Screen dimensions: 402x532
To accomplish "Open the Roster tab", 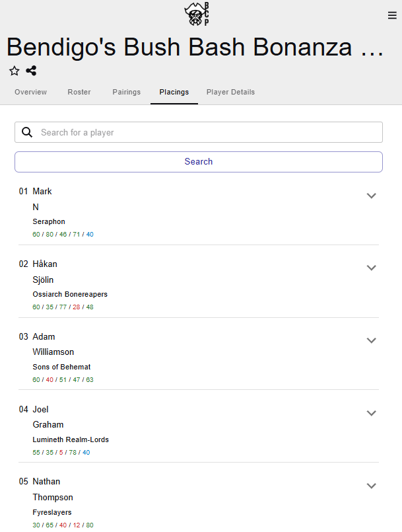I will pyautogui.click(x=79, y=92).
